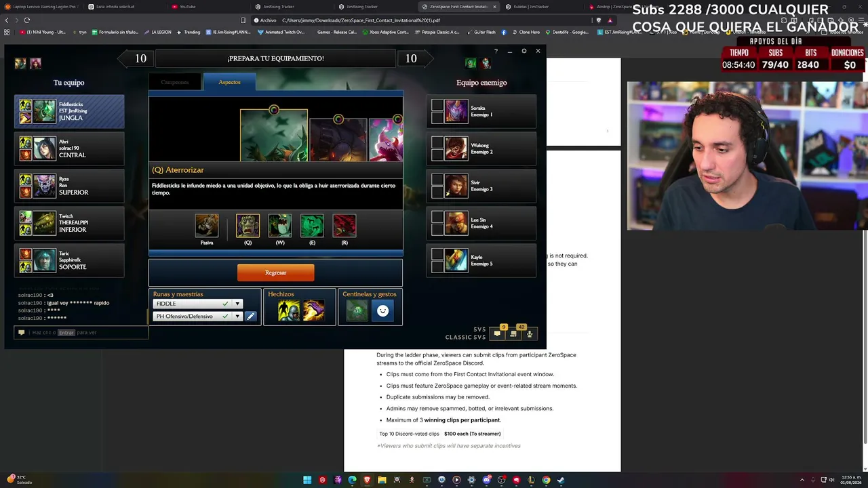Screen dimensions: 868x488
Task: Select the (Q) Aterrorizar ability icon
Action: [248, 226]
